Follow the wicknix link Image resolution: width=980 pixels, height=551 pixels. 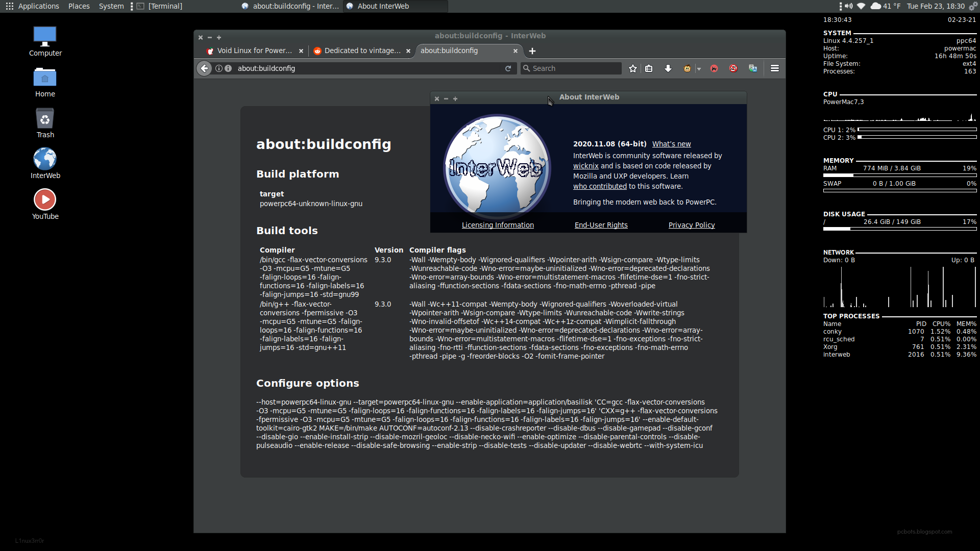click(585, 166)
